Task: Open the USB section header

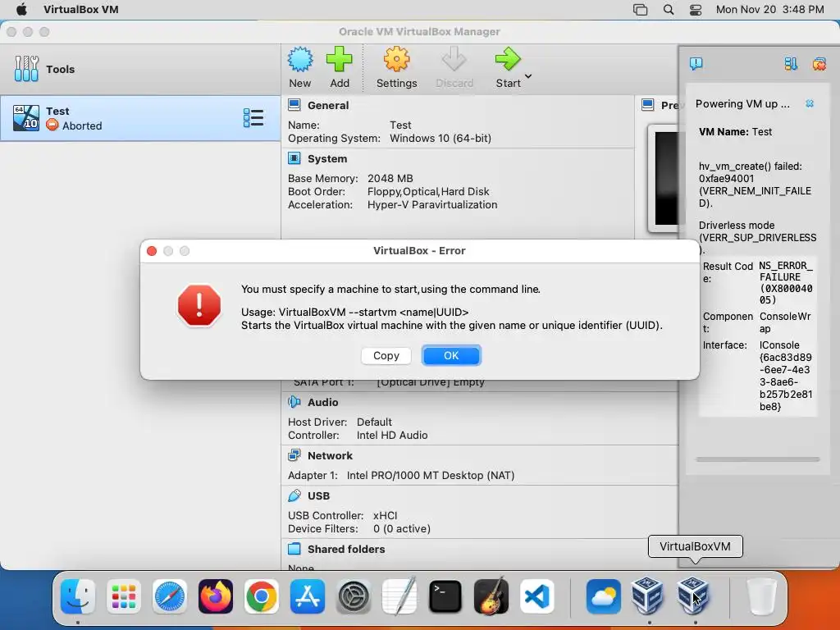Action: tap(318, 496)
